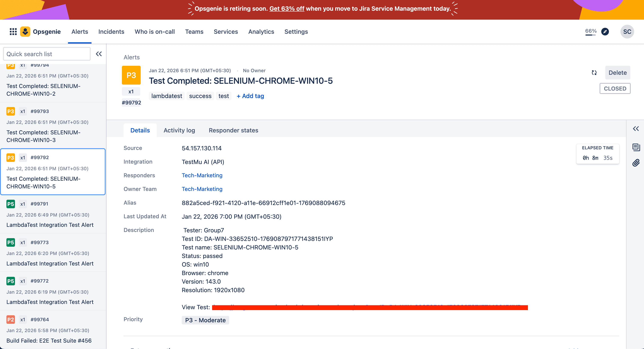Open the Tech-Marketing responders link
644x349 pixels.
coord(202,175)
